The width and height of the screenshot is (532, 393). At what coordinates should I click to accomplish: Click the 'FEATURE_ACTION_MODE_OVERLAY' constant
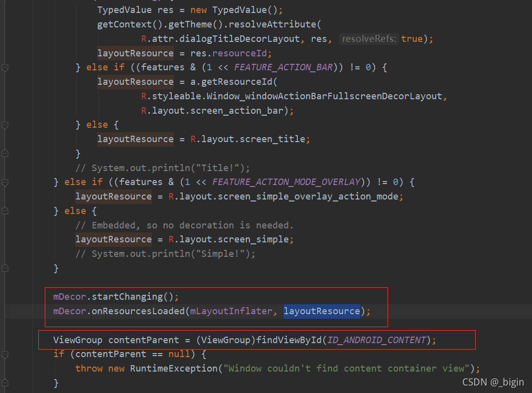point(286,182)
